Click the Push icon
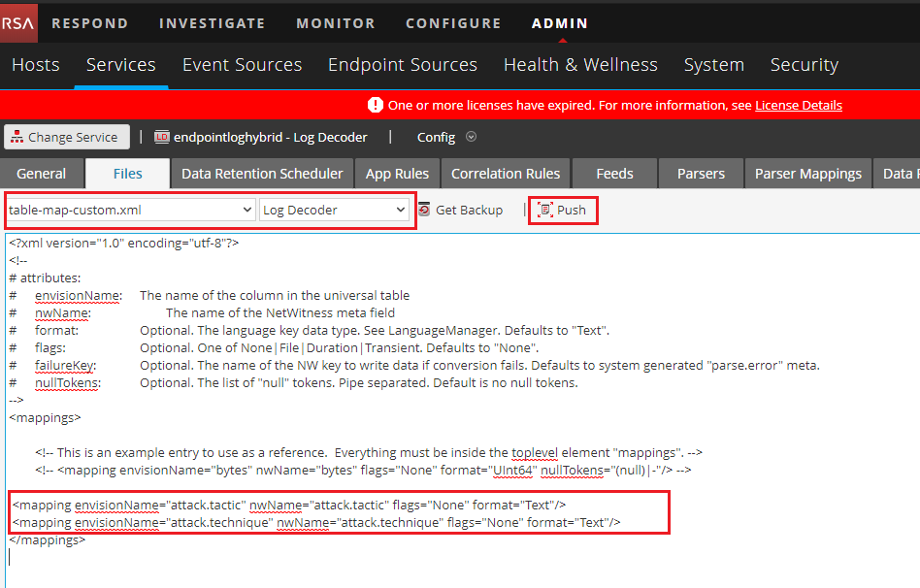920x588 pixels. pos(544,210)
